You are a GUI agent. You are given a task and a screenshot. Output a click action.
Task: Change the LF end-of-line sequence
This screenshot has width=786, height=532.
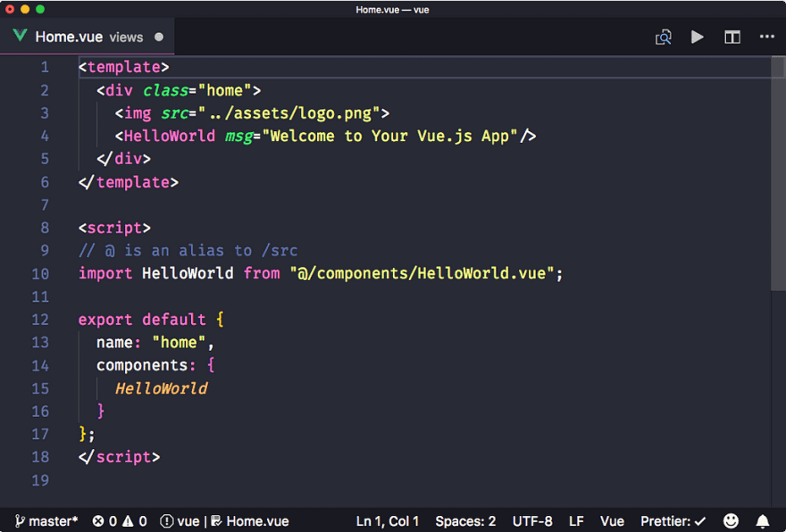[x=576, y=521]
